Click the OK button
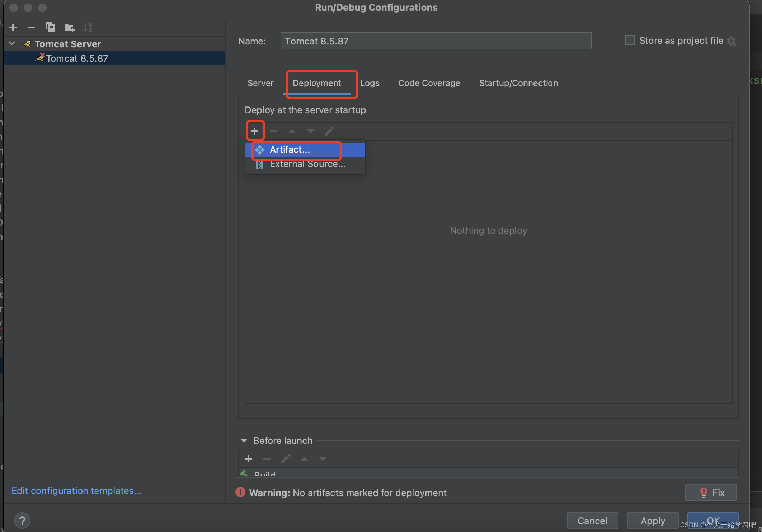This screenshot has width=762, height=532. pyautogui.click(x=713, y=521)
